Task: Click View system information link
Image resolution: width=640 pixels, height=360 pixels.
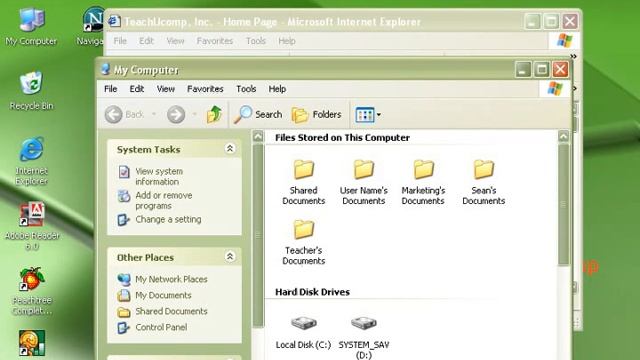Action: tap(159, 176)
